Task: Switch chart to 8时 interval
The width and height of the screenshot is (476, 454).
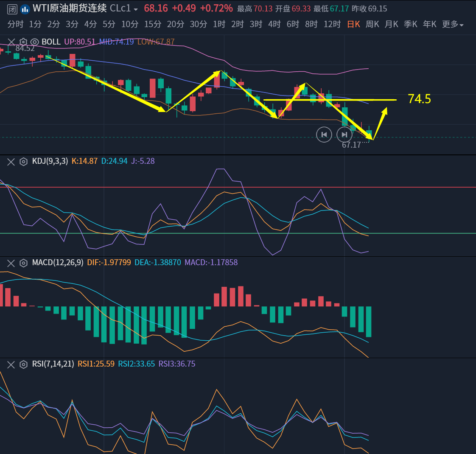Action: coord(311,24)
